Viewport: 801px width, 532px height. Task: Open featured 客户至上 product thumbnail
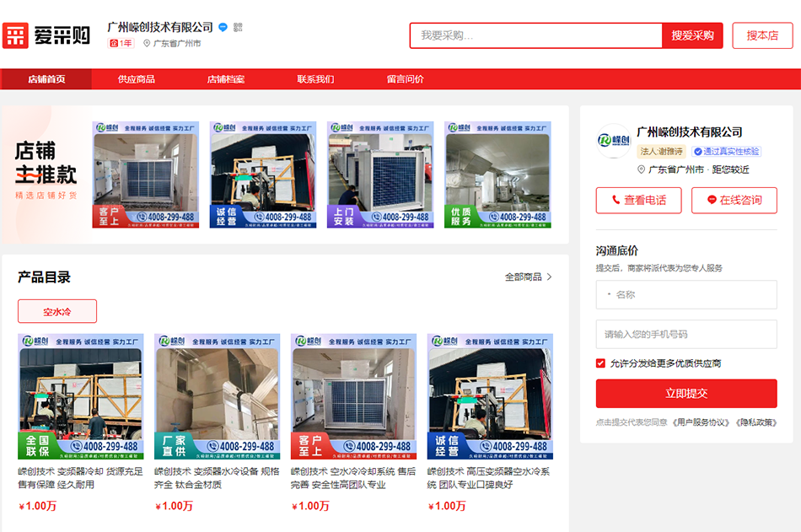coord(146,175)
